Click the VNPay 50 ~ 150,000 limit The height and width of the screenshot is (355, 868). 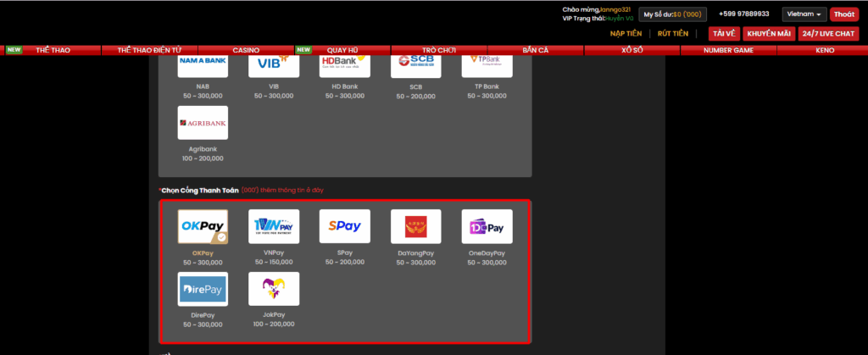coord(274,262)
